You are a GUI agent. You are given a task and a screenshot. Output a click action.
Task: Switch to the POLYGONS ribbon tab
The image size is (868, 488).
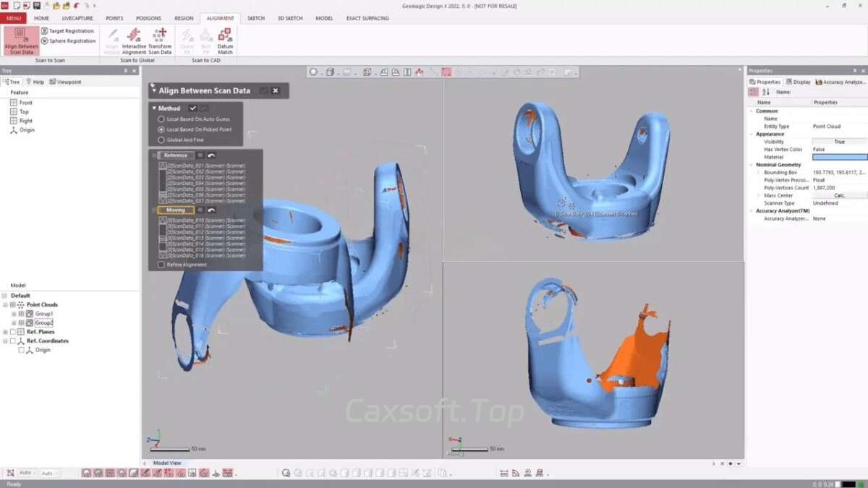pyautogui.click(x=148, y=18)
